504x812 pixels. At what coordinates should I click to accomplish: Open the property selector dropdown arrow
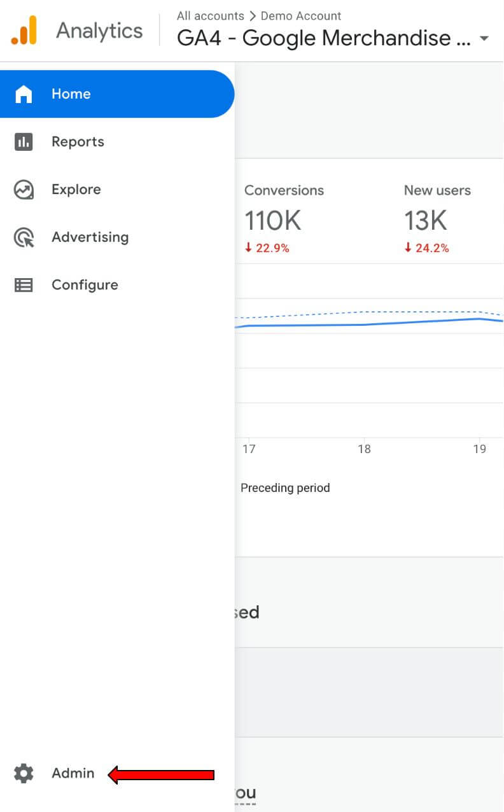484,39
